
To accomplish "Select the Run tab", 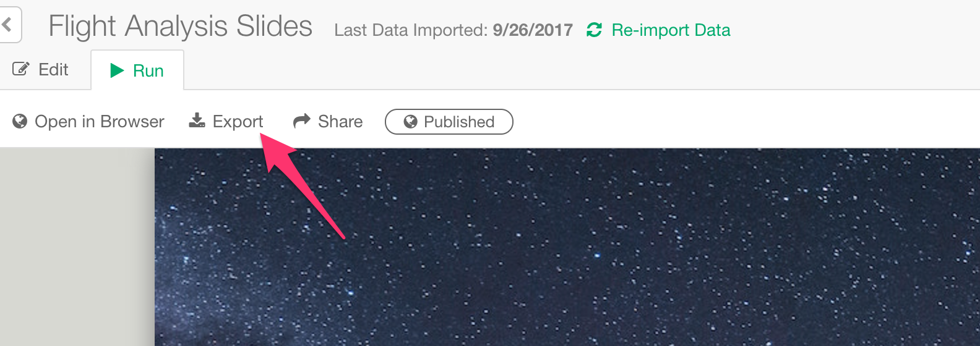I will coord(137,70).
